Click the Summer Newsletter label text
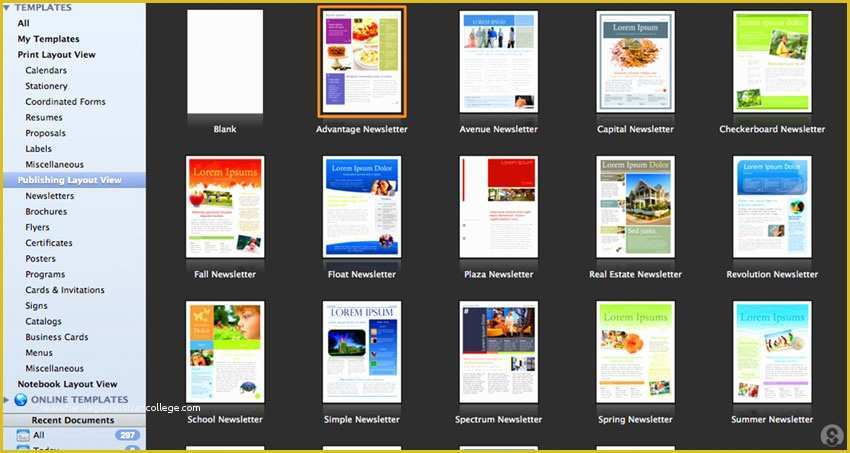 (772, 420)
